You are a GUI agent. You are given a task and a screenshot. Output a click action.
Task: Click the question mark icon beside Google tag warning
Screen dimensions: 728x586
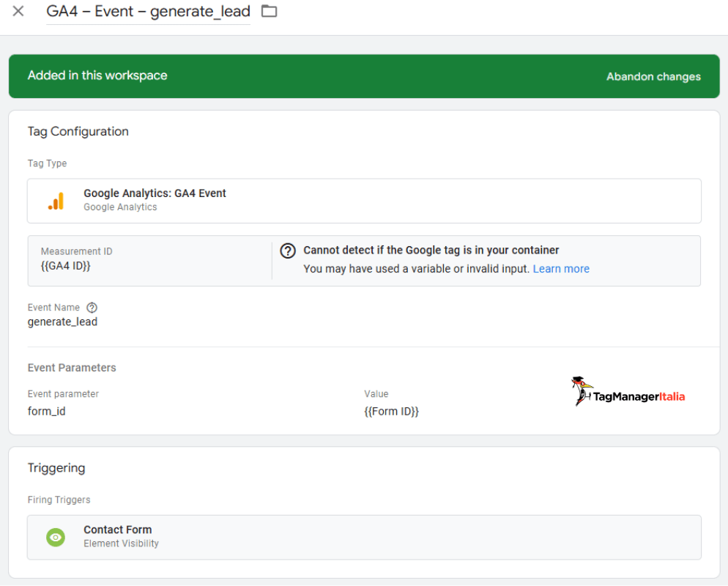pos(288,251)
